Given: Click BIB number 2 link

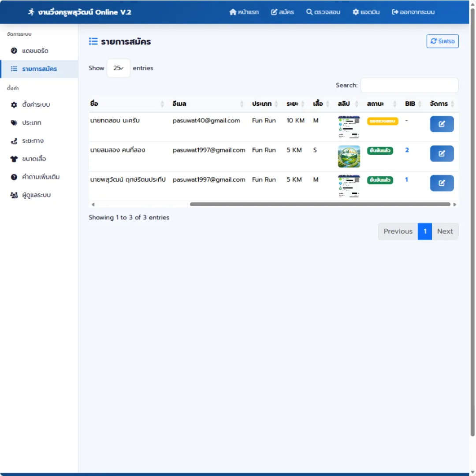Looking at the screenshot, I should point(407,150).
